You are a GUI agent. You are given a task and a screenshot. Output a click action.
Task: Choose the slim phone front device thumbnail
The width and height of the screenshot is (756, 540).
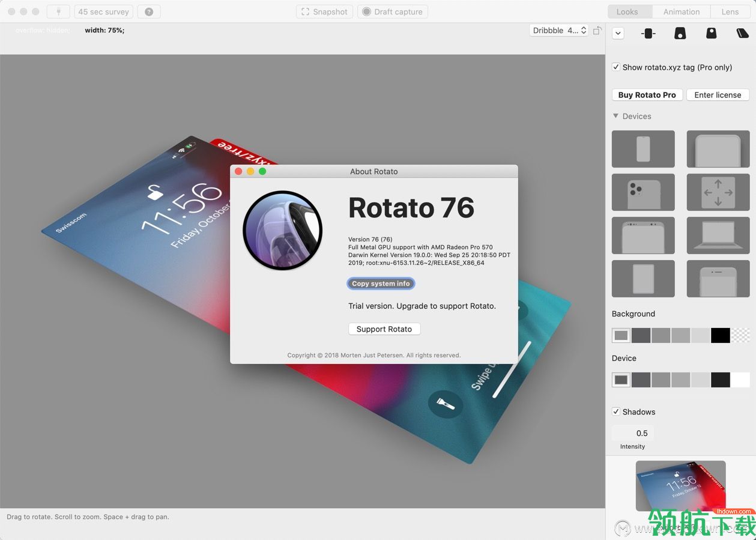(643, 149)
